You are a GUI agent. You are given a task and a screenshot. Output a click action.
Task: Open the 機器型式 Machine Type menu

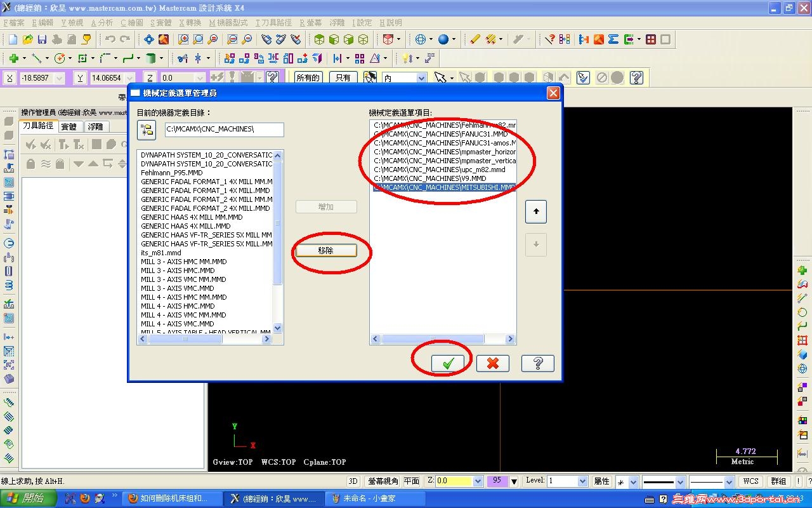point(228,22)
